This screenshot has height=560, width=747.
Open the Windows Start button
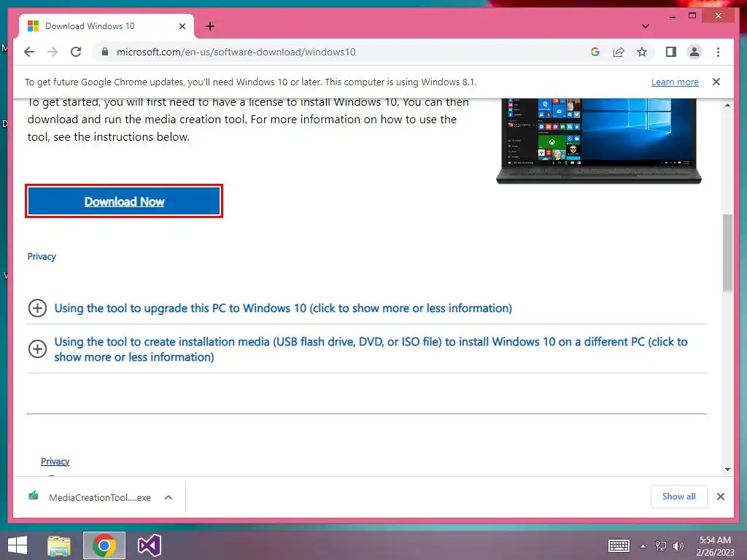coord(18,545)
